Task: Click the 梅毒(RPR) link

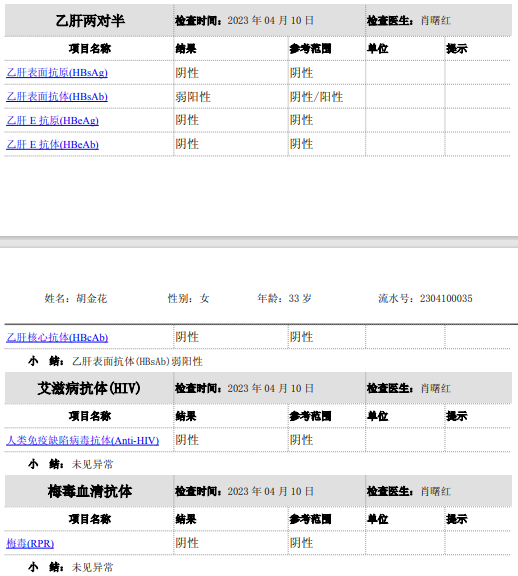Action: click(x=30, y=543)
